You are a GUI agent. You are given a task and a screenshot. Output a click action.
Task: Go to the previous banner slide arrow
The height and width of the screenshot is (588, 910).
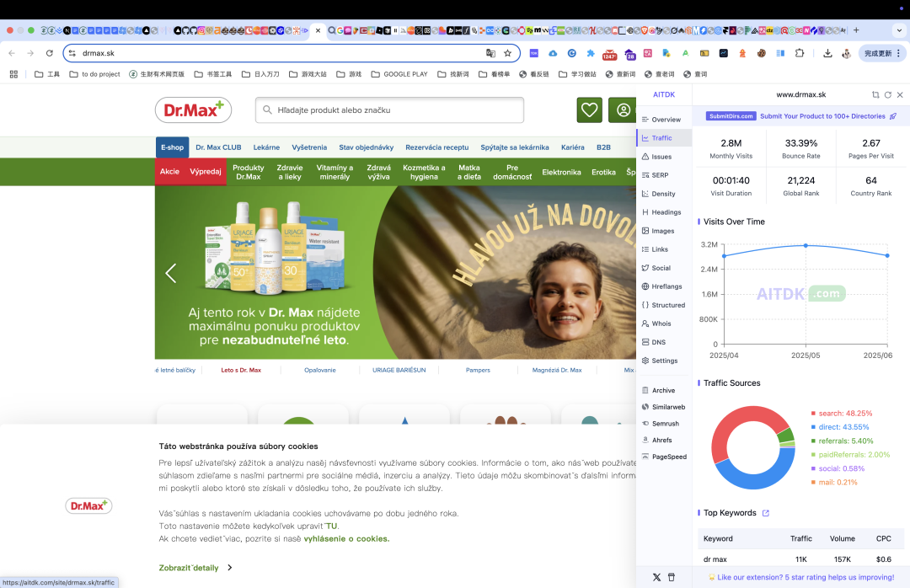[170, 273]
